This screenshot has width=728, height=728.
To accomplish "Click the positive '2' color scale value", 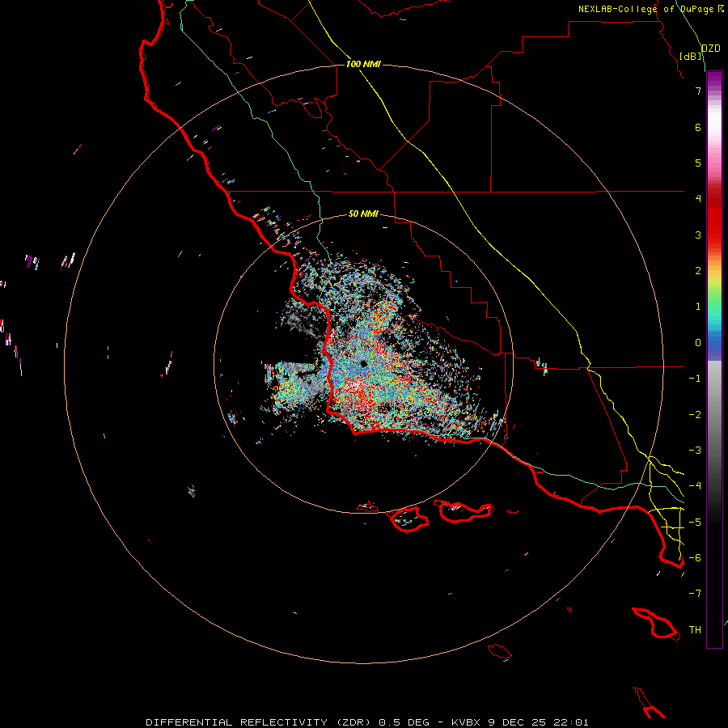I will (698, 271).
